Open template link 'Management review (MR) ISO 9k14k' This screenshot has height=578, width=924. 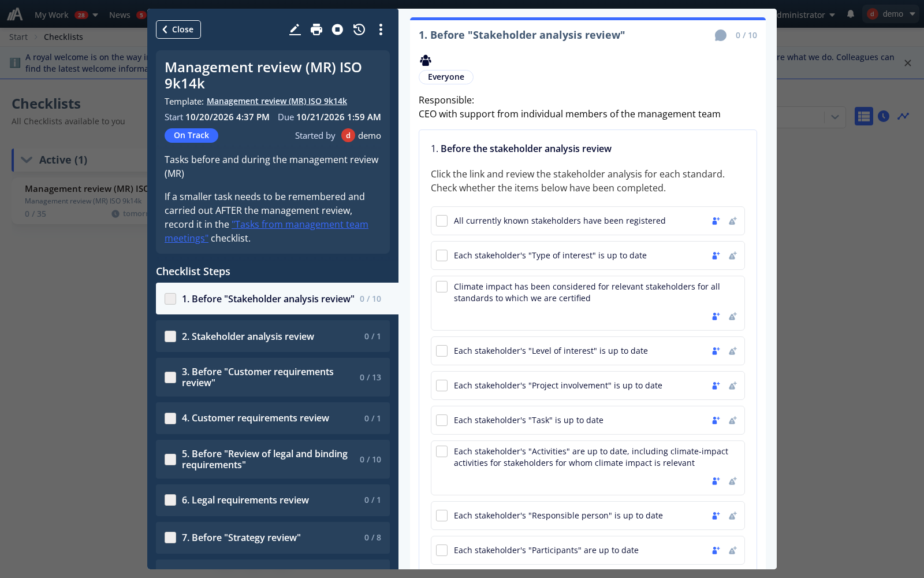(x=277, y=101)
